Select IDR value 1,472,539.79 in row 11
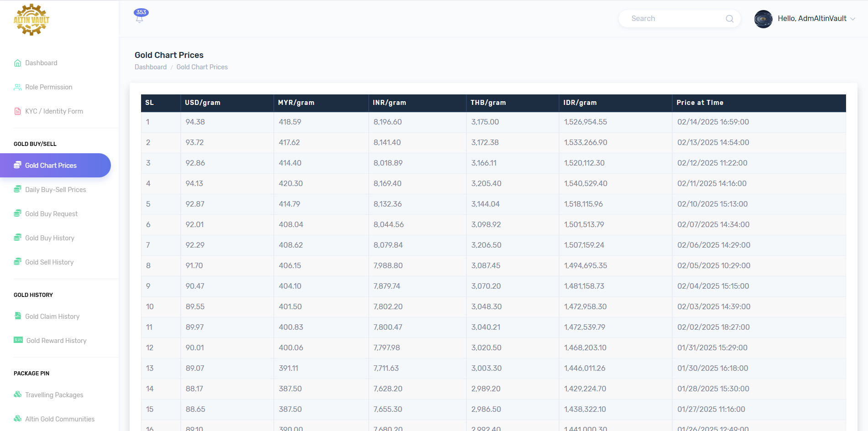 pyautogui.click(x=585, y=327)
